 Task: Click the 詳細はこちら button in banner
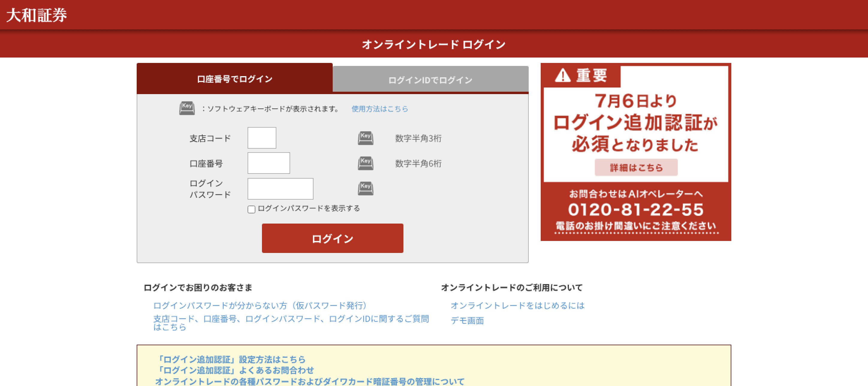click(636, 168)
